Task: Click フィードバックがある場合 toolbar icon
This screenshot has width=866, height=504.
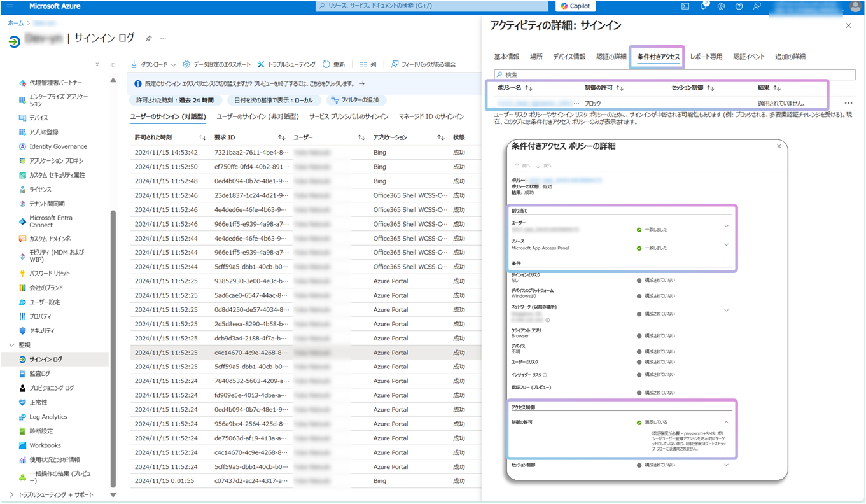Action: (x=395, y=64)
